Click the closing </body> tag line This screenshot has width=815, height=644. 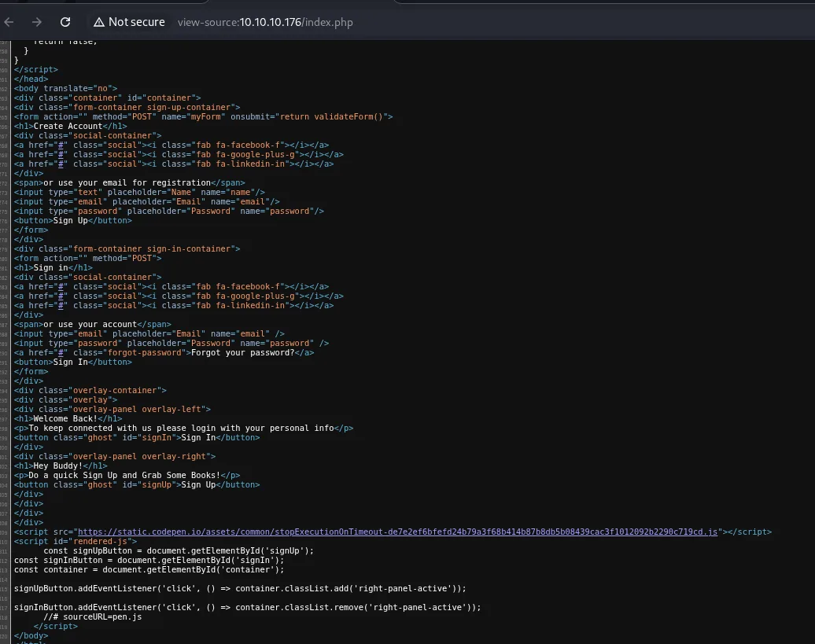click(31, 635)
